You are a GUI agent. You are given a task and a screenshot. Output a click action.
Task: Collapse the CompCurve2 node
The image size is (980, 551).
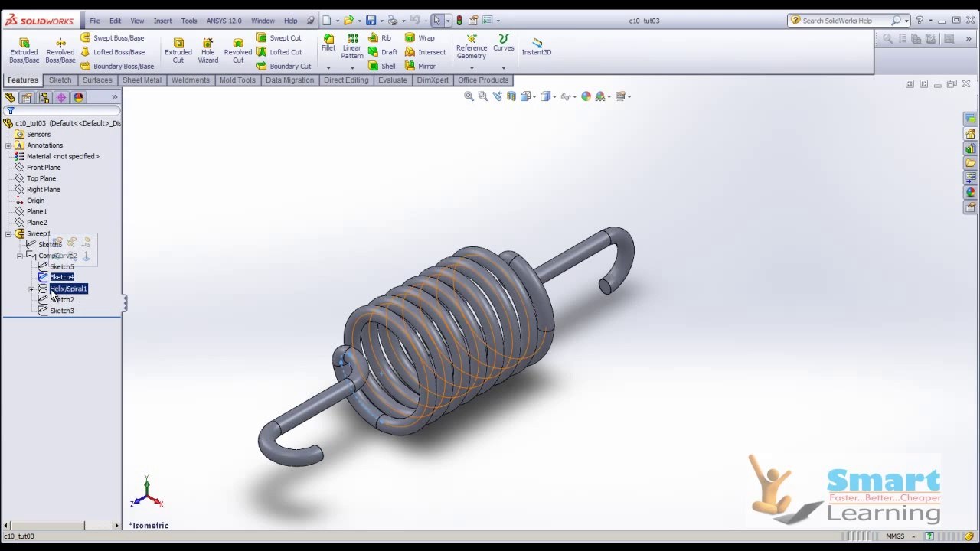[20, 256]
